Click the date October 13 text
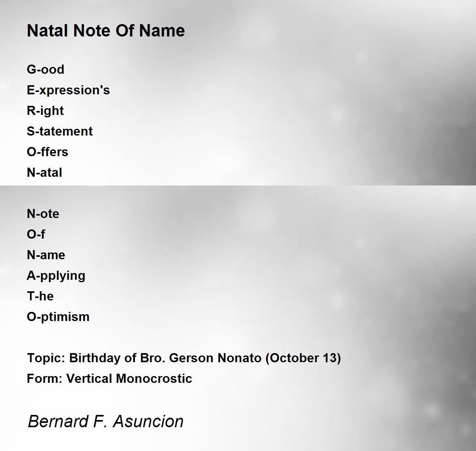 (x=303, y=358)
